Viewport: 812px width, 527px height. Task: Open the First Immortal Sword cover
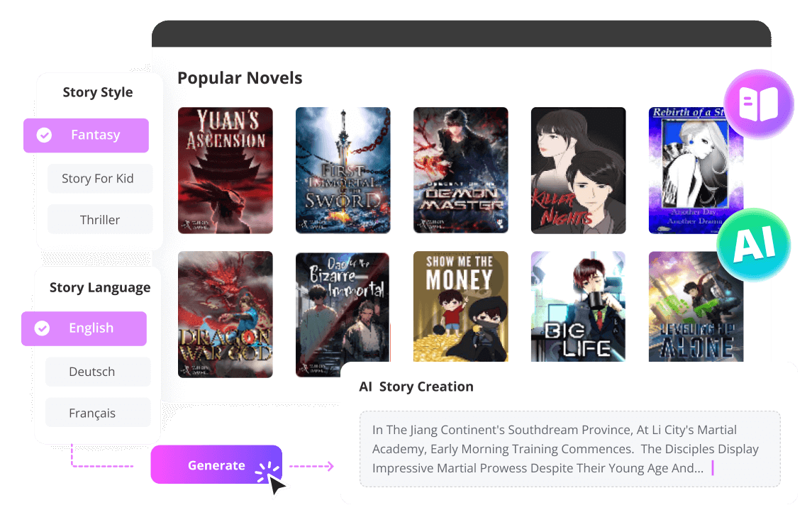tap(343, 170)
